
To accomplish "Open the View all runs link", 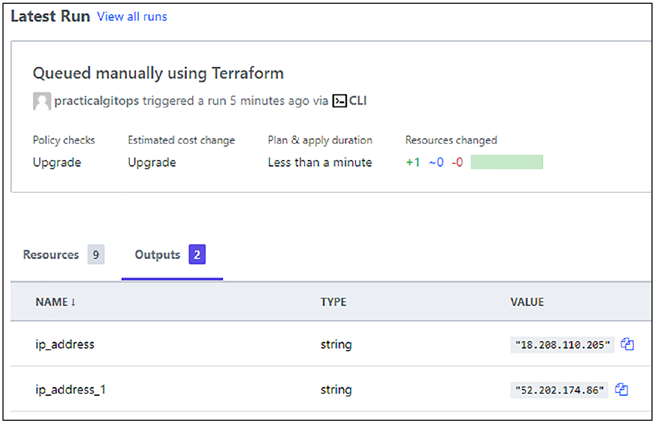I will pos(132,17).
